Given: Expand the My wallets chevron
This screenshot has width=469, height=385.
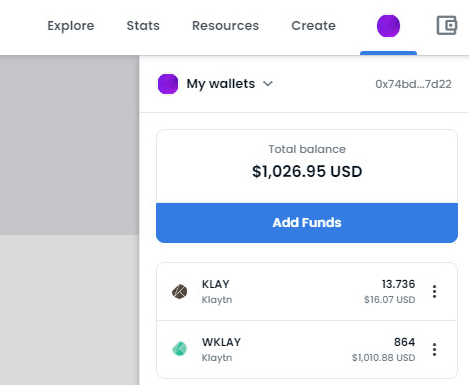Looking at the screenshot, I should (x=268, y=84).
